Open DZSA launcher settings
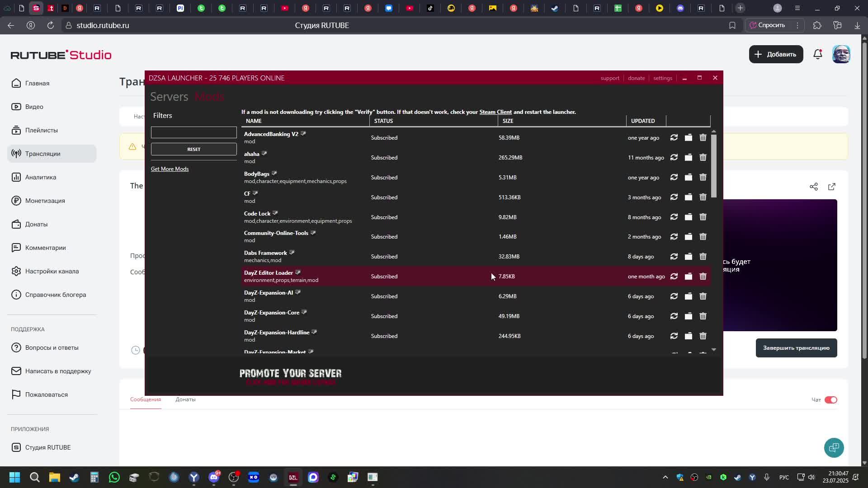 pos(663,78)
